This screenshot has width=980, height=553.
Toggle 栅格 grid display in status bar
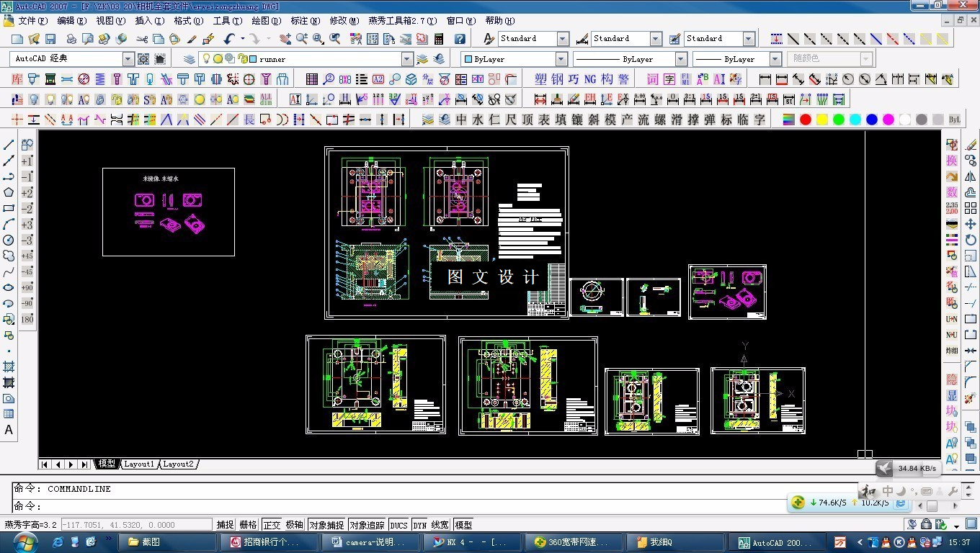[x=248, y=525]
